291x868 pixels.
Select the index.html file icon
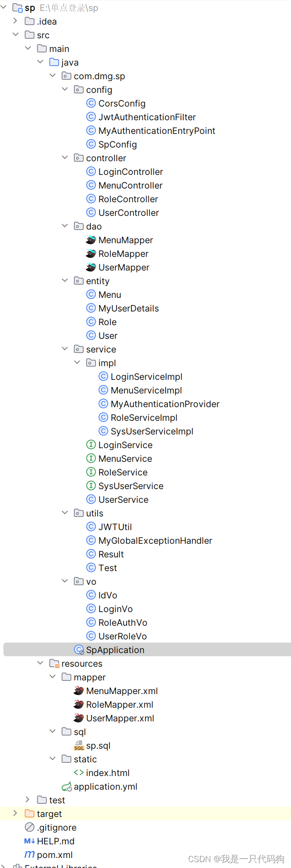(78, 773)
